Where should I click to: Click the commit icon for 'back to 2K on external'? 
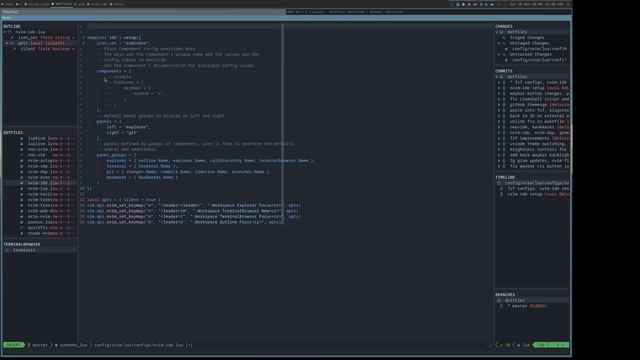click(504, 116)
